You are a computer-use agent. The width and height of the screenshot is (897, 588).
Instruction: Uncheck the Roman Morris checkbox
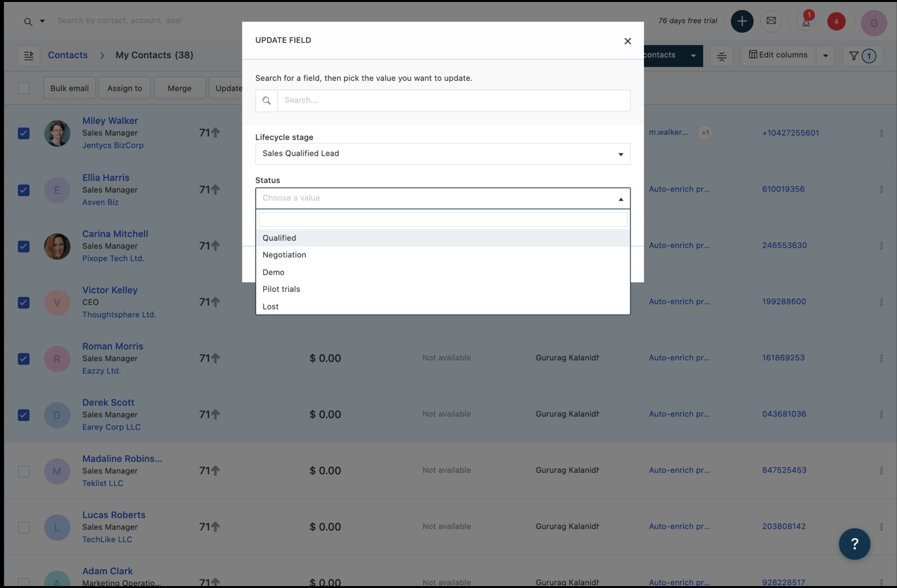point(24,359)
